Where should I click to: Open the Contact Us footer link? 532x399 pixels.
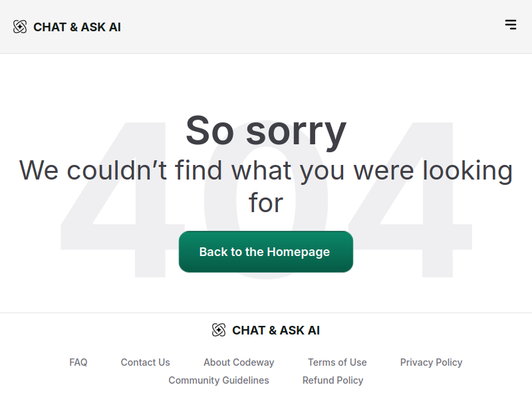click(145, 362)
